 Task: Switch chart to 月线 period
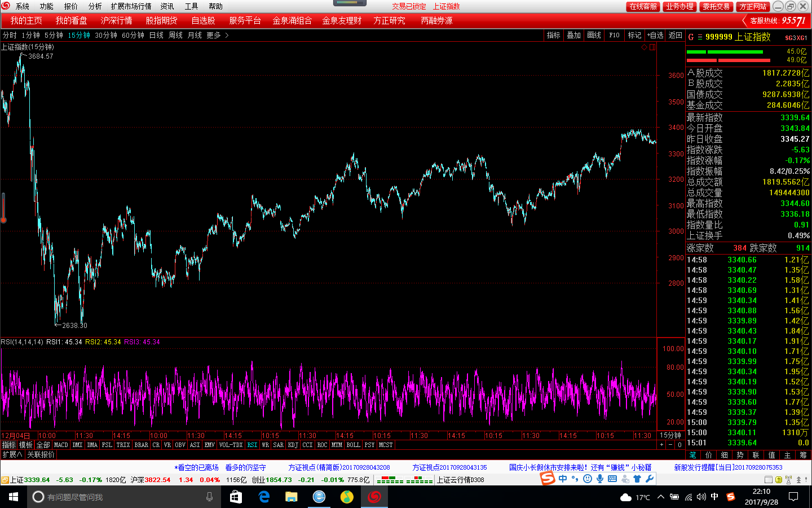(195, 35)
